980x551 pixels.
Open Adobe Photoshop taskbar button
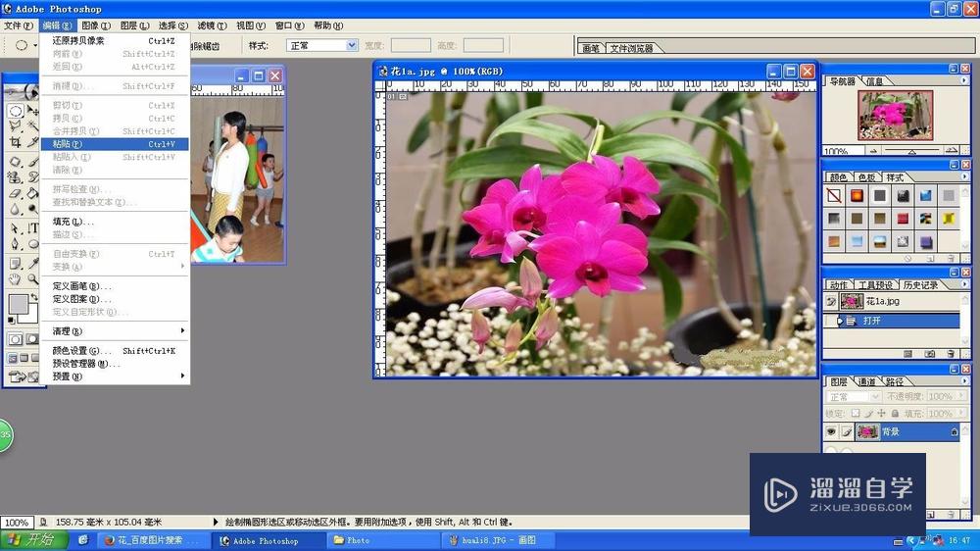(268, 540)
